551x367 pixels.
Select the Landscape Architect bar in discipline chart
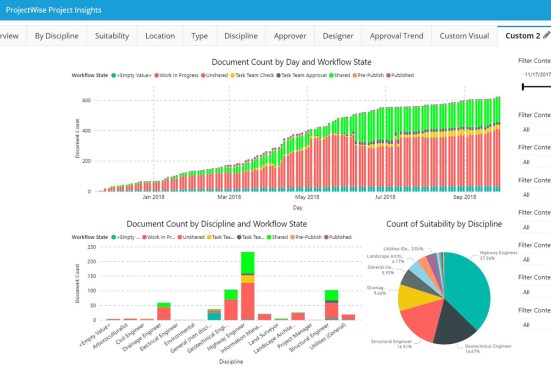point(298,316)
